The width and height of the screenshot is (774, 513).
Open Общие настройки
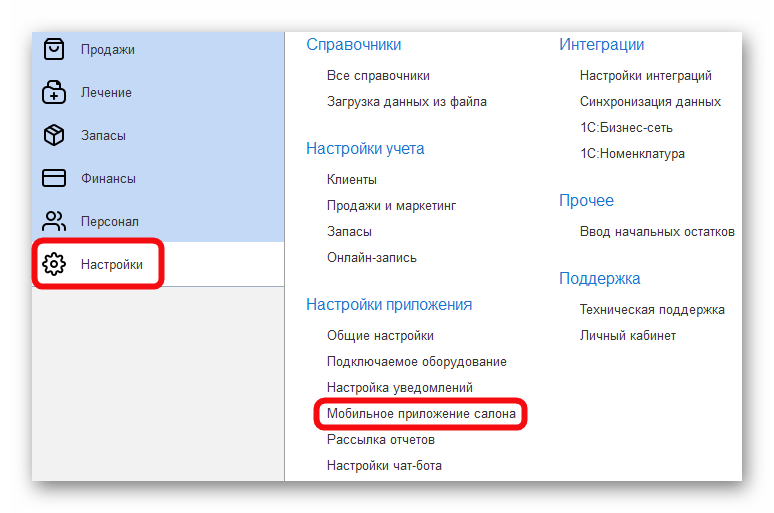click(x=380, y=335)
